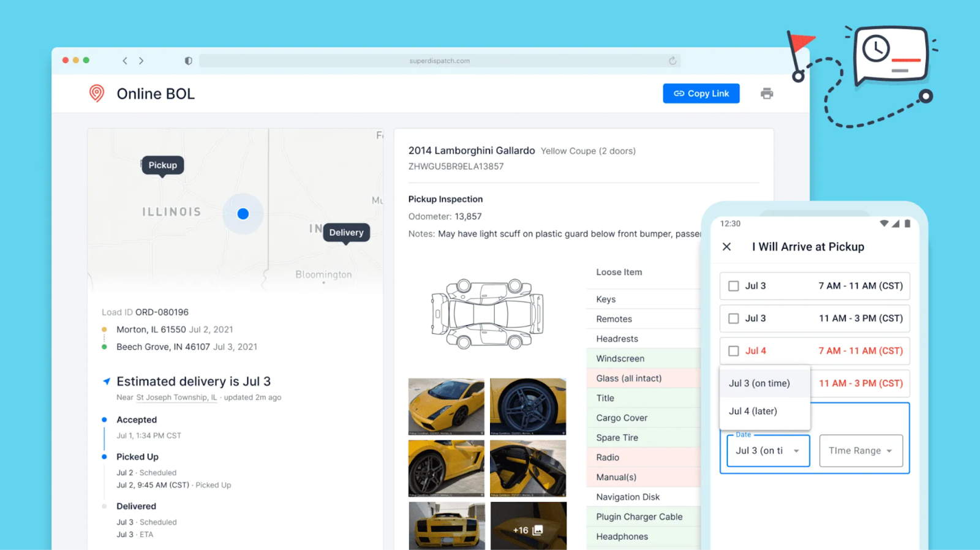This screenshot has height=550, width=980.
Task: Click Beech Grove, IN 46107 delivery address
Action: coord(163,347)
